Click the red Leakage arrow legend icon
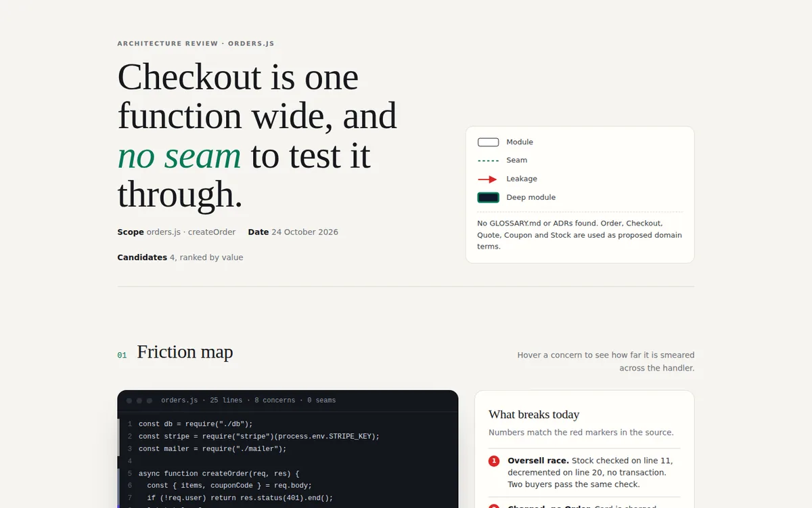This screenshot has width=812, height=508. (x=488, y=179)
